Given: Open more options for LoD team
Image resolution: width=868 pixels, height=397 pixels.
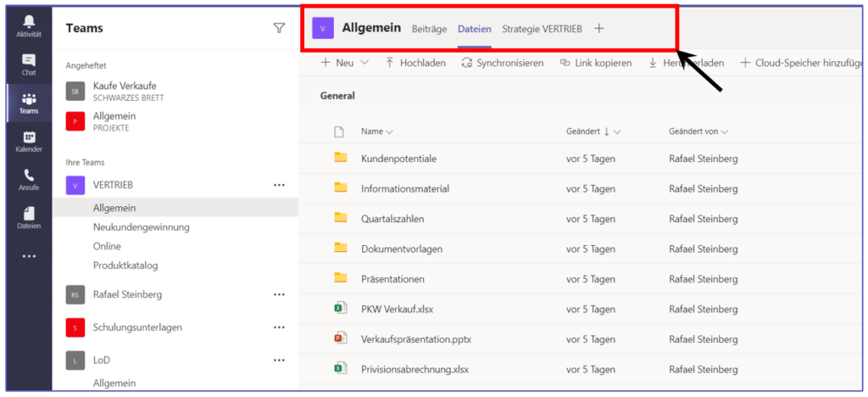Looking at the screenshot, I should [279, 361].
